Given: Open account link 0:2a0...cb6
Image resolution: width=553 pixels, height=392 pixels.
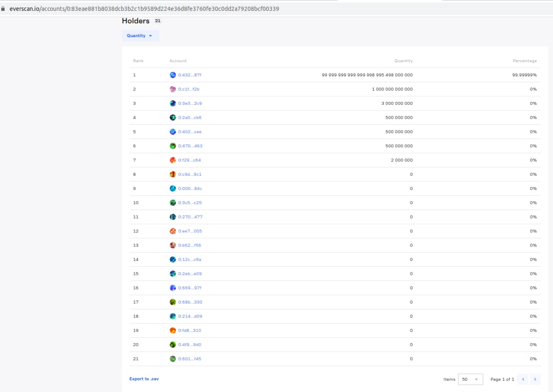Looking at the screenshot, I should coord(190,118).
